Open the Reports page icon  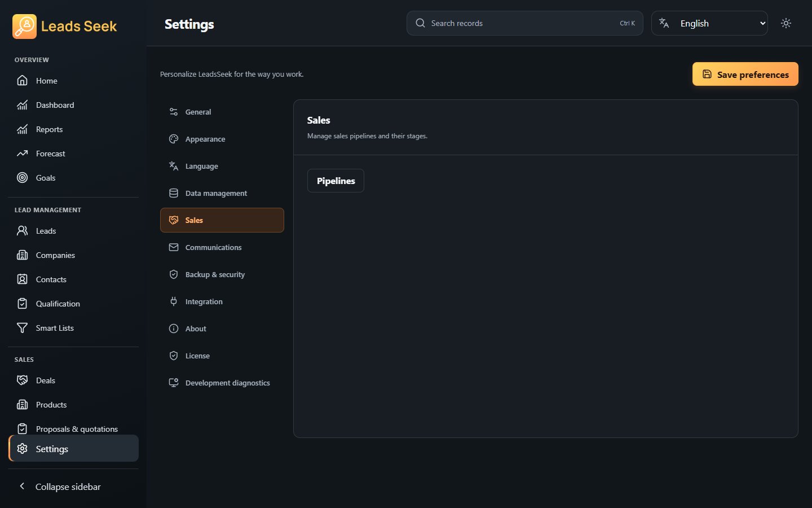(22, 129)
